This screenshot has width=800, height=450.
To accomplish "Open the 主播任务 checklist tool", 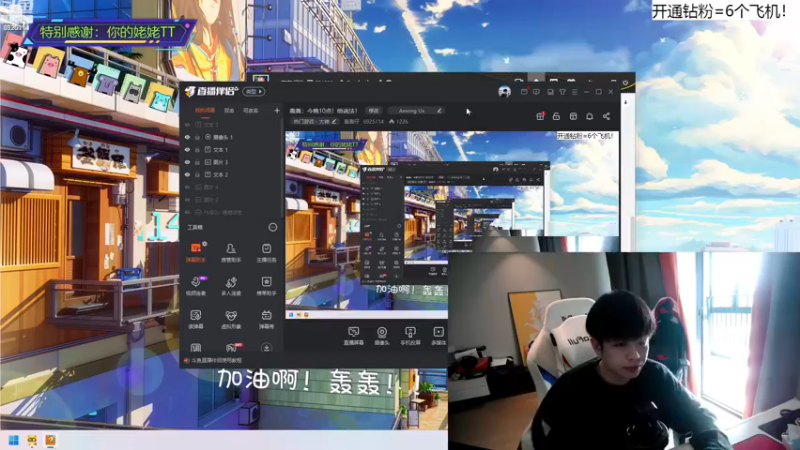I will coord(266,252).
